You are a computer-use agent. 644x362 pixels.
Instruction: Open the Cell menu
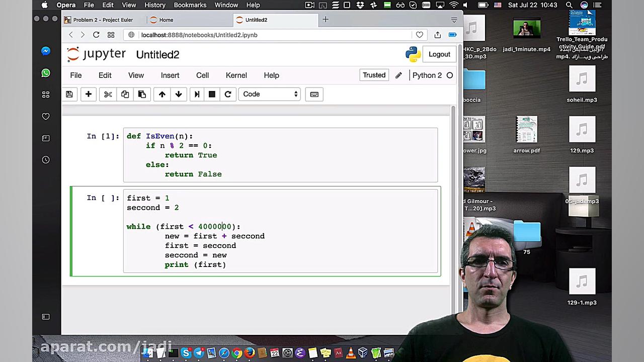[x=202, y=75]
